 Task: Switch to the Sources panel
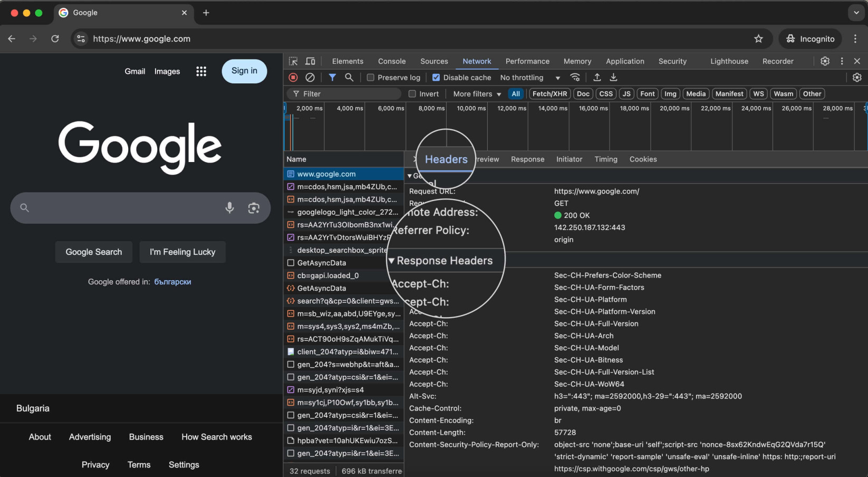(x=434, y=61)
